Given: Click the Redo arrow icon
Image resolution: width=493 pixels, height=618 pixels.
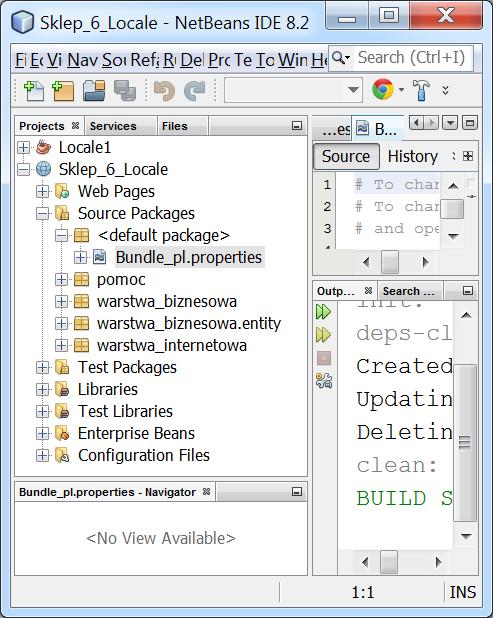Looking at the screenshot, I should [x=195, y=91].
